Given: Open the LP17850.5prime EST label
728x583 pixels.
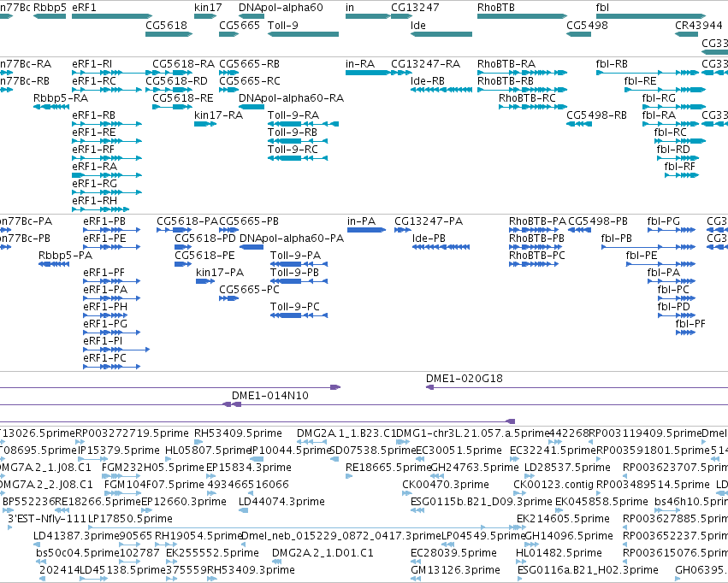Looking at the screenshot, I should (130, 519).
